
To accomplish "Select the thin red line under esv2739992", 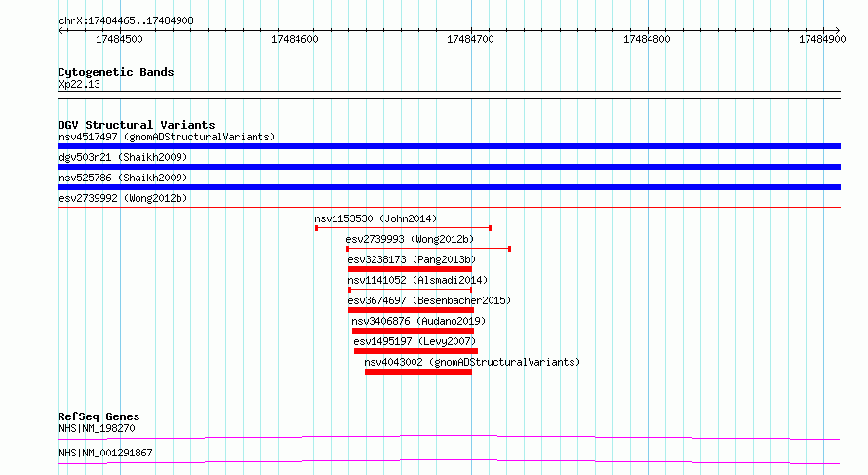I will (449, 208).
